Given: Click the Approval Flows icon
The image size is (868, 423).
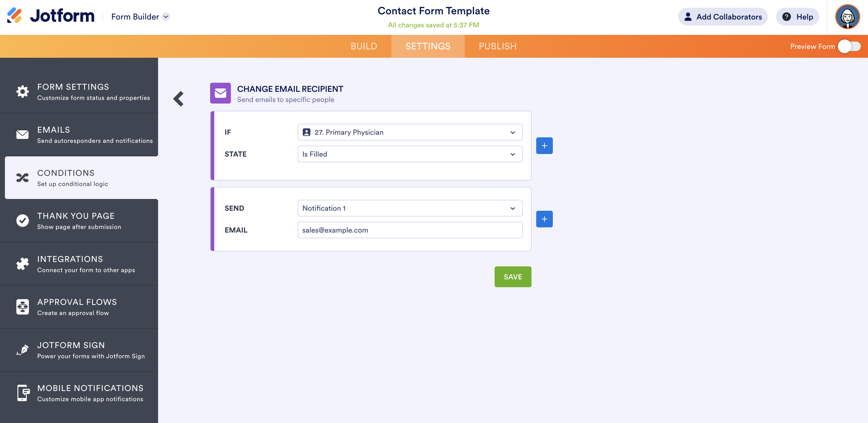Looking at the screenshot, I should click(22, 307).
